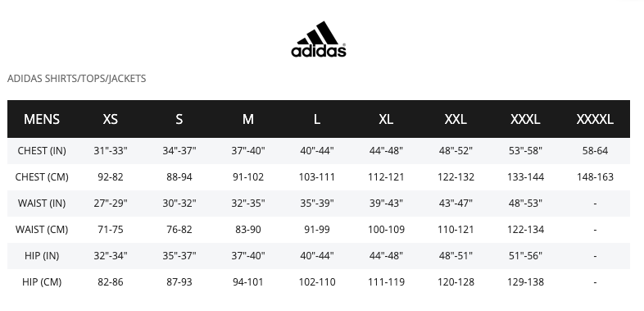This screenshot has width=644, height=311.
Task: Select the HIP (CM) row label
Action: (x=42, y=282)
